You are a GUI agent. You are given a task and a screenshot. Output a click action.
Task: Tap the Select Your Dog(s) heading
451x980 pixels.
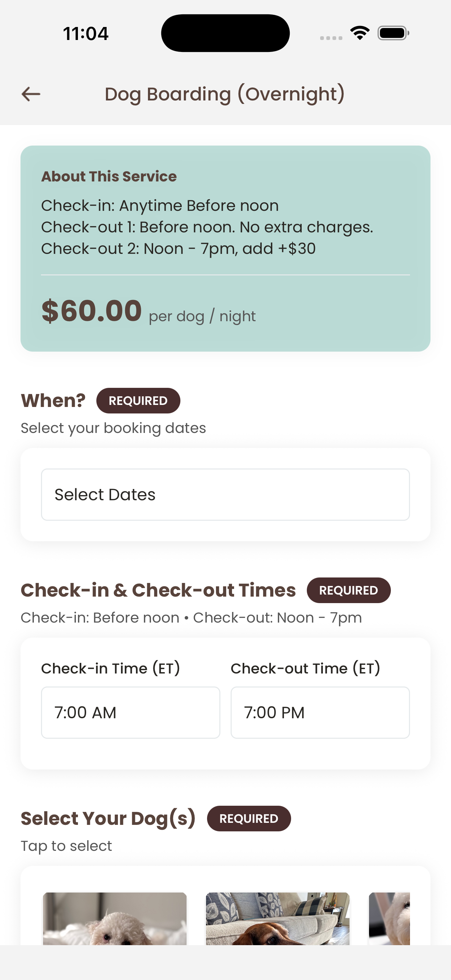108,818
